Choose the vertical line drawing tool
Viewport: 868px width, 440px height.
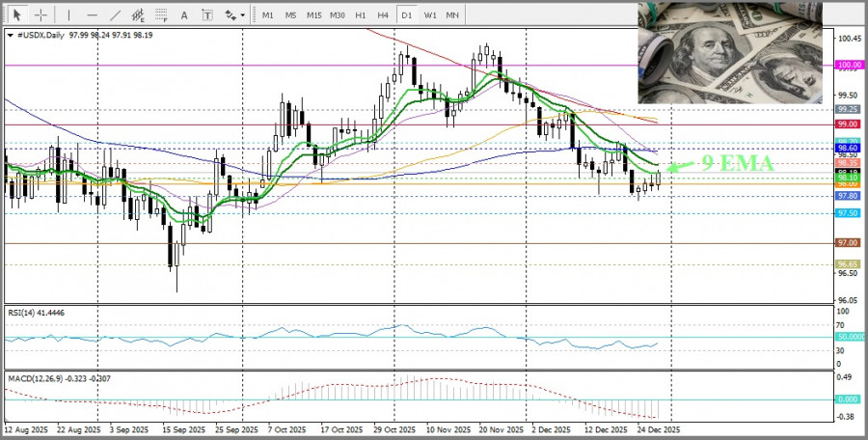68,15
